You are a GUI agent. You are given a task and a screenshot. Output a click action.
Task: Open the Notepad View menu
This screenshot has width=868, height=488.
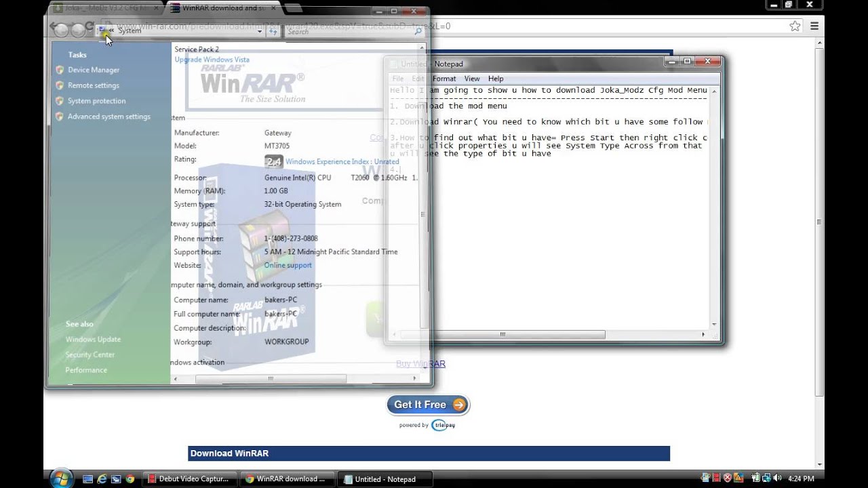(472, 79)
